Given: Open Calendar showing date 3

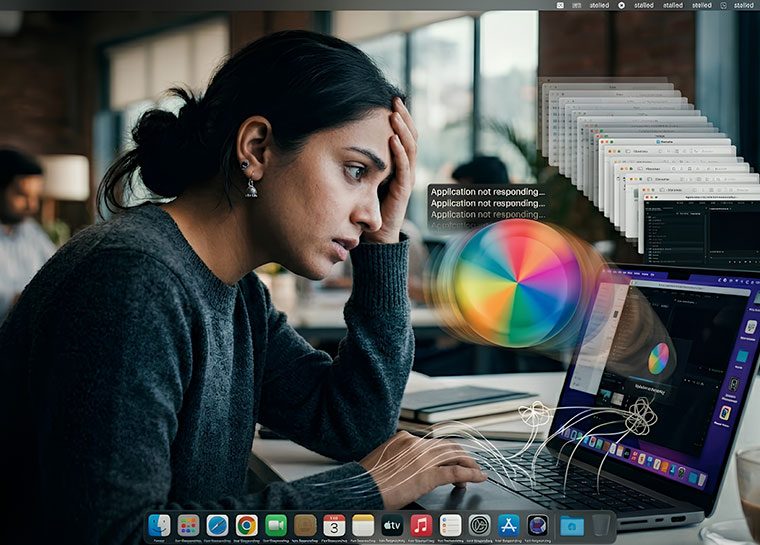Looking at the screenshot, I should click(x=334, y=526).
